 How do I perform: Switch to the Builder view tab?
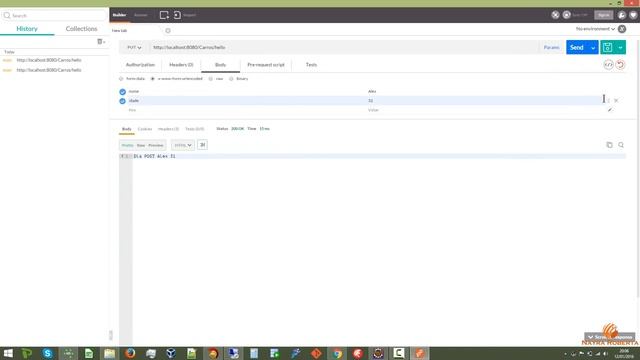[x=120, y=15]
